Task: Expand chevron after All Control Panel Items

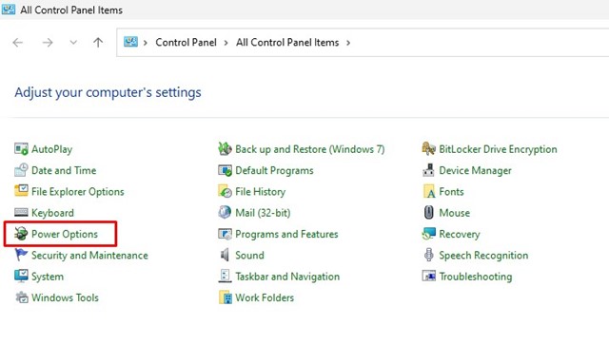Action: (348, 43)
